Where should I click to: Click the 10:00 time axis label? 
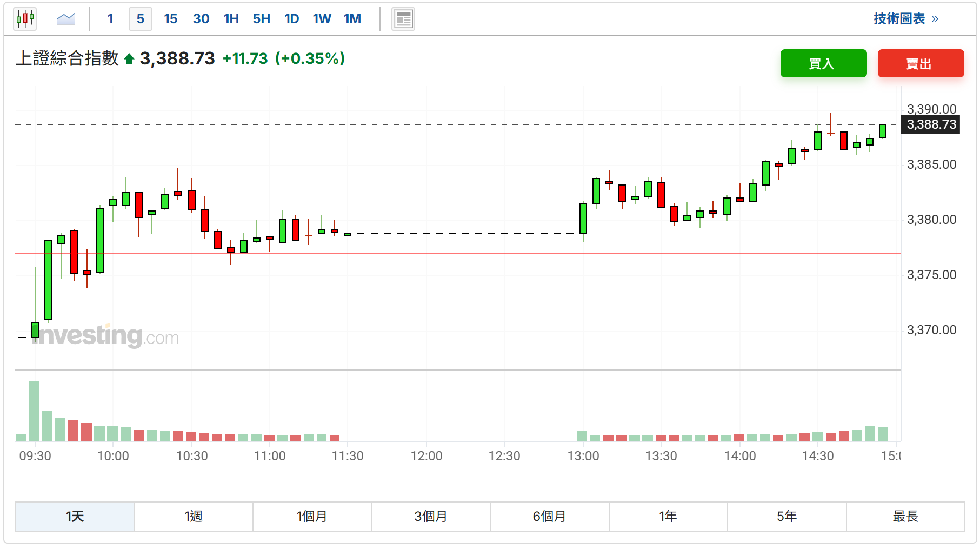pyautogui.click(x=113, y=456)
